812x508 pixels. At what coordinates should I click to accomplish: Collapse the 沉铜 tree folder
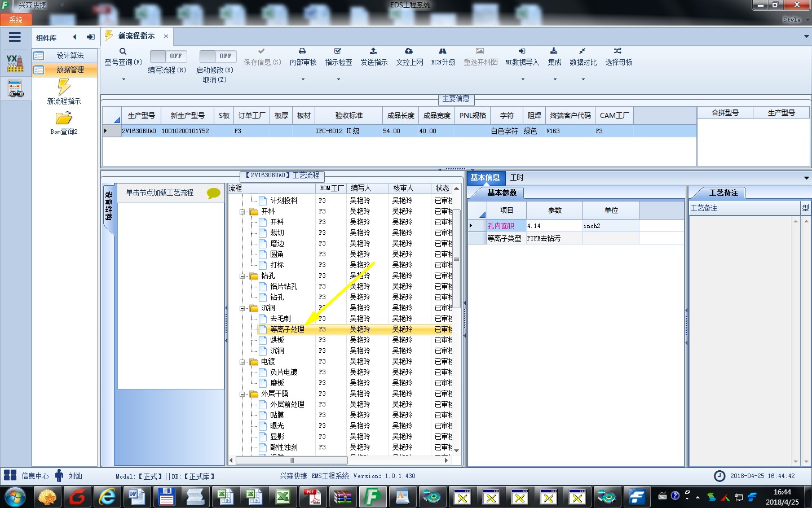[x=242, y=308]
